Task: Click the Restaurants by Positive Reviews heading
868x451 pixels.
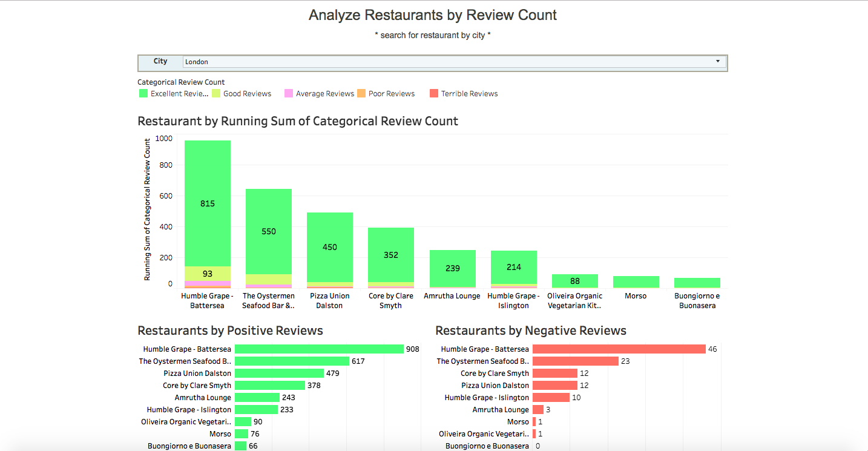Action: coord(231,331)
